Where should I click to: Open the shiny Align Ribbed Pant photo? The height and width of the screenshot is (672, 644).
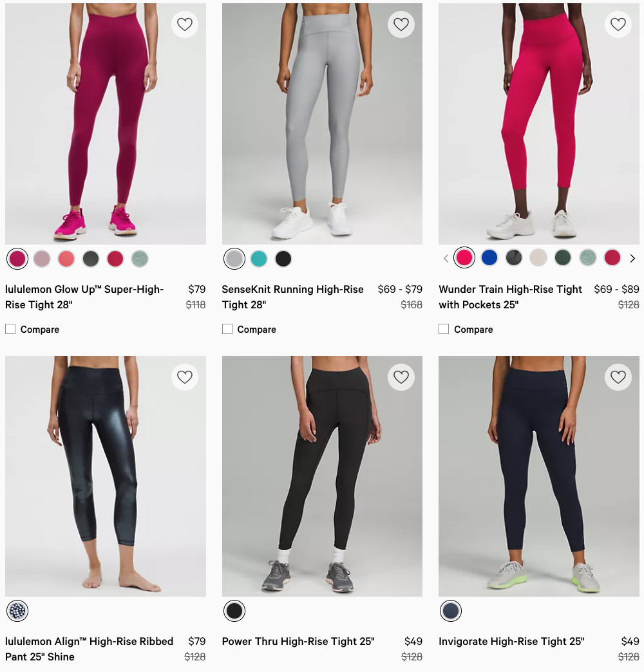pyautogui.click(x=106, y=476)
